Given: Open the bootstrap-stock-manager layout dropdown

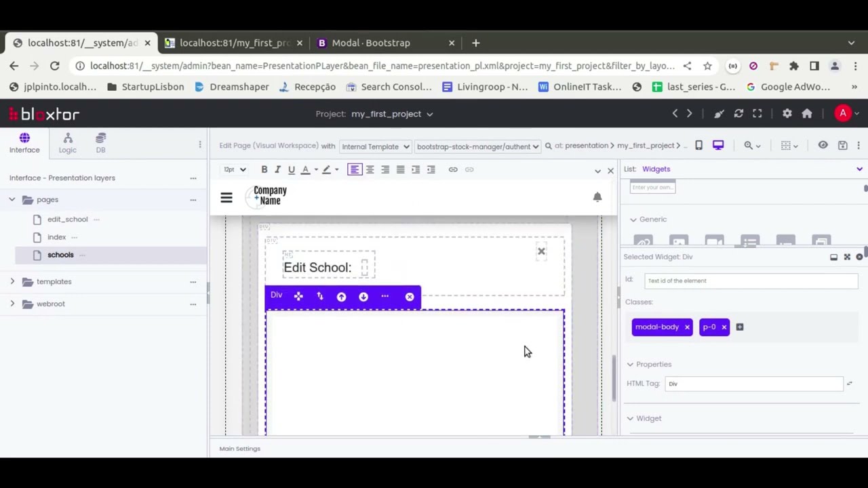Looking at the screenshot, I should click(x=477, y=146).
